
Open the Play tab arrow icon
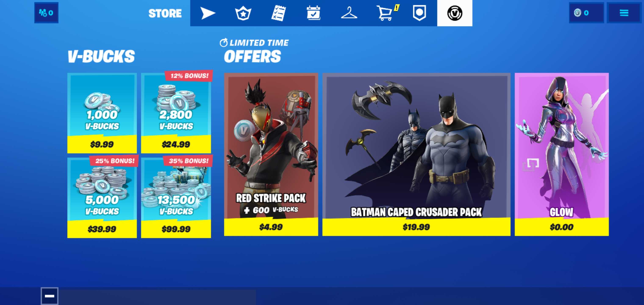pos(208,13)
